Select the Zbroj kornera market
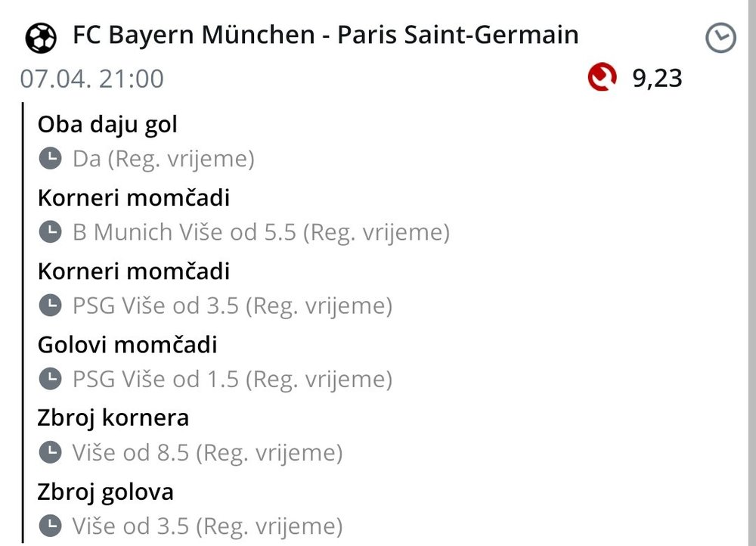 pos(113,418)
